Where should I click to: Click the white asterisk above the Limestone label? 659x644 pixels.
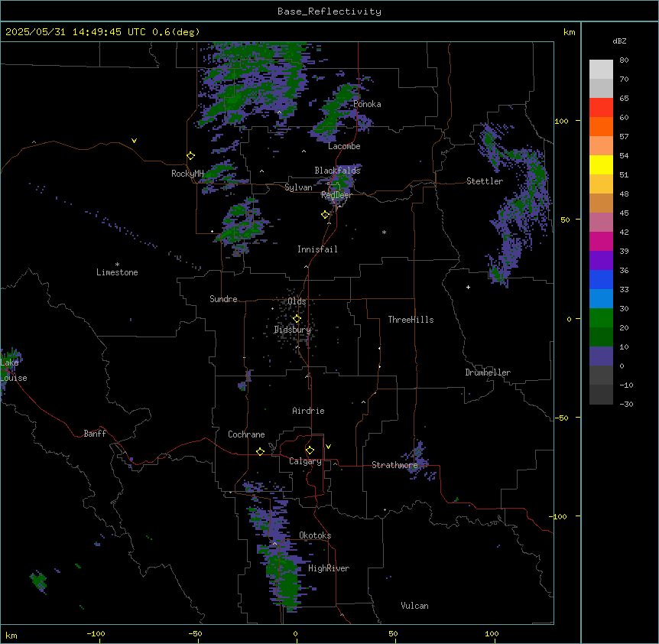[117, 264]
